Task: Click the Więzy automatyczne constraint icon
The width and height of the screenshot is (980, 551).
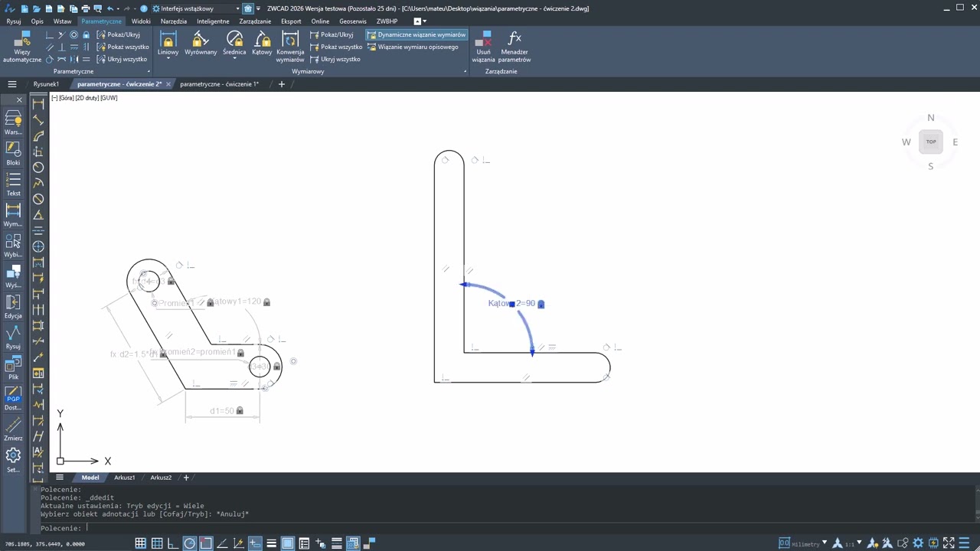Action: [x=22, y=47]
